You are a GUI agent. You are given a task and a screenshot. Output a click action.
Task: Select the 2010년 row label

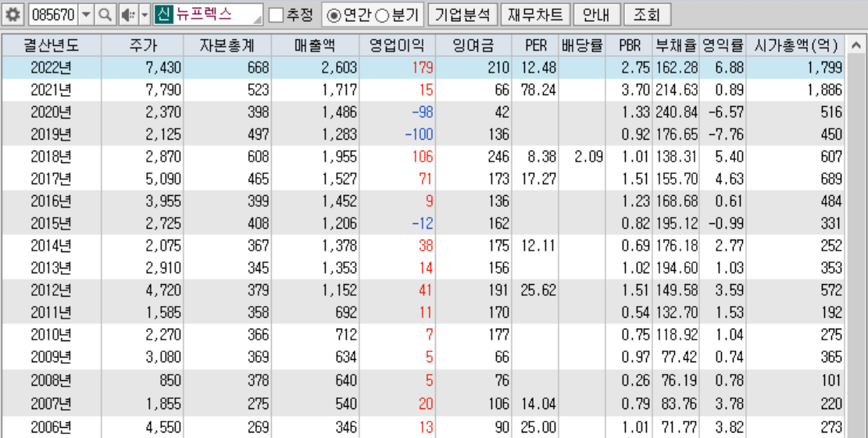click(x=51, y=335)
